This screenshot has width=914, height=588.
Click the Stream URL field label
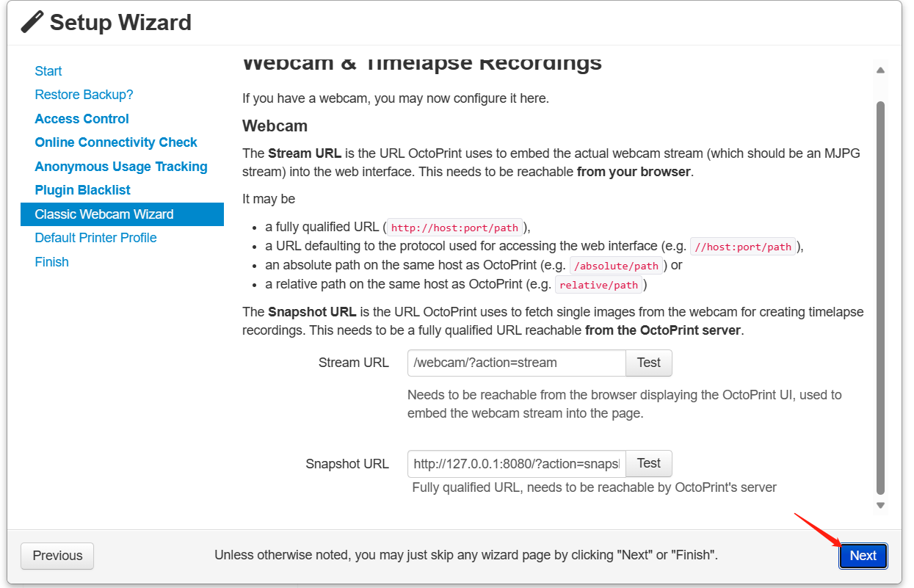[x=353, y=363]
